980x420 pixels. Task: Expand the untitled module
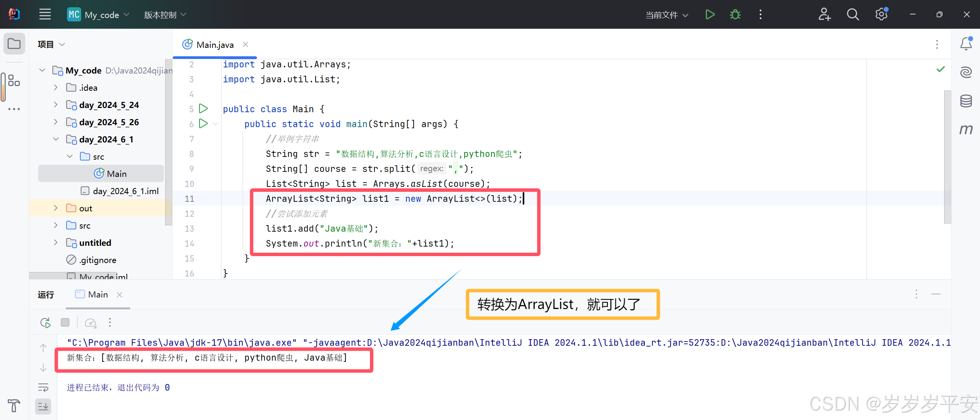56,242
